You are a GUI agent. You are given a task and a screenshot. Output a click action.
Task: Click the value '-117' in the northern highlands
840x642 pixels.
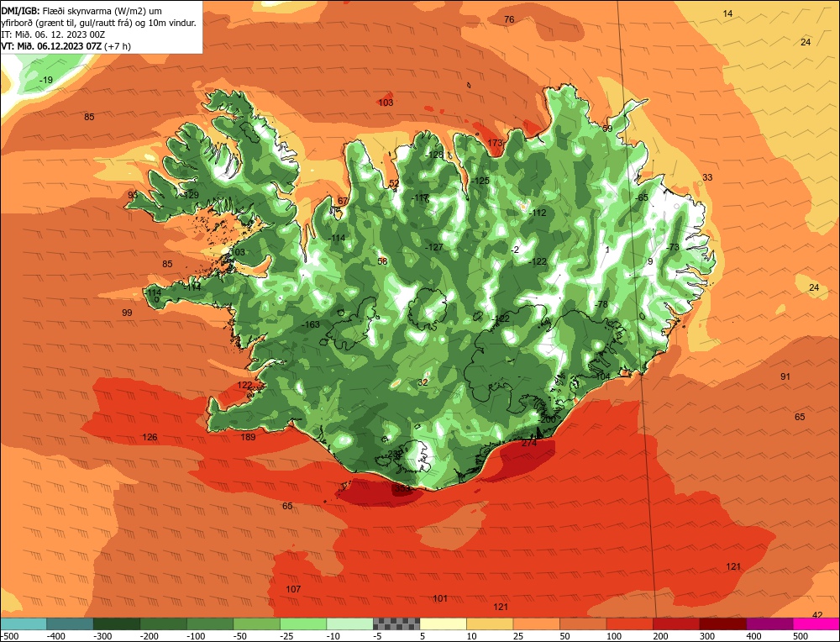pyautogui.click(x=420, y=197)
